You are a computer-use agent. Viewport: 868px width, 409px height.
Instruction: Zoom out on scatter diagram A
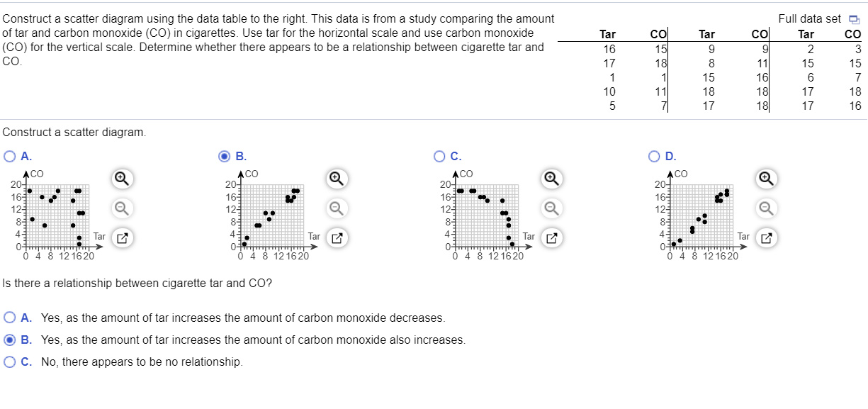tap(120, 208)
